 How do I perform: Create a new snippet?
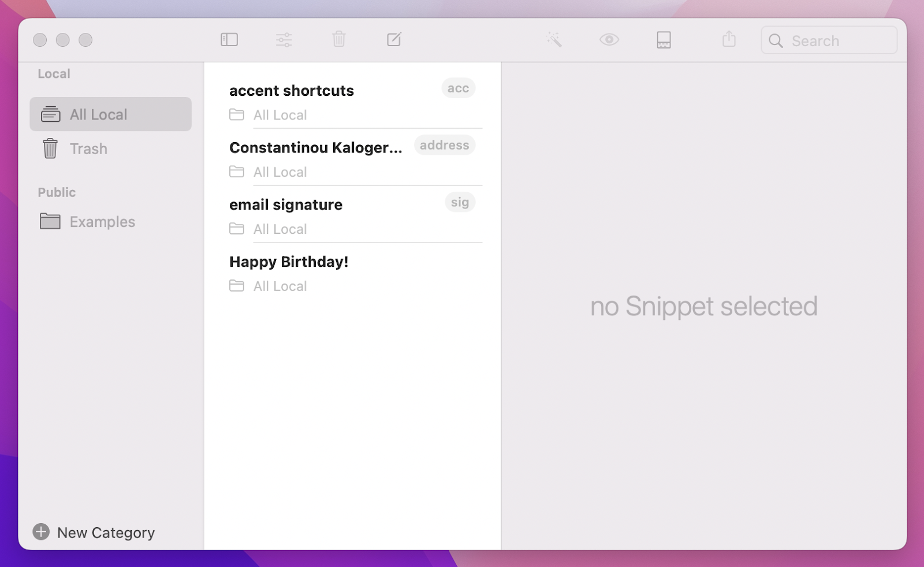tap(394, 40)
